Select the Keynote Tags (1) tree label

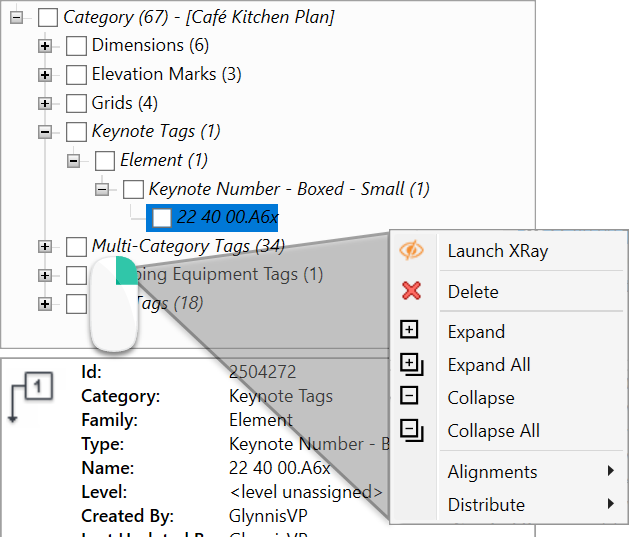click(x=156, y=132)
